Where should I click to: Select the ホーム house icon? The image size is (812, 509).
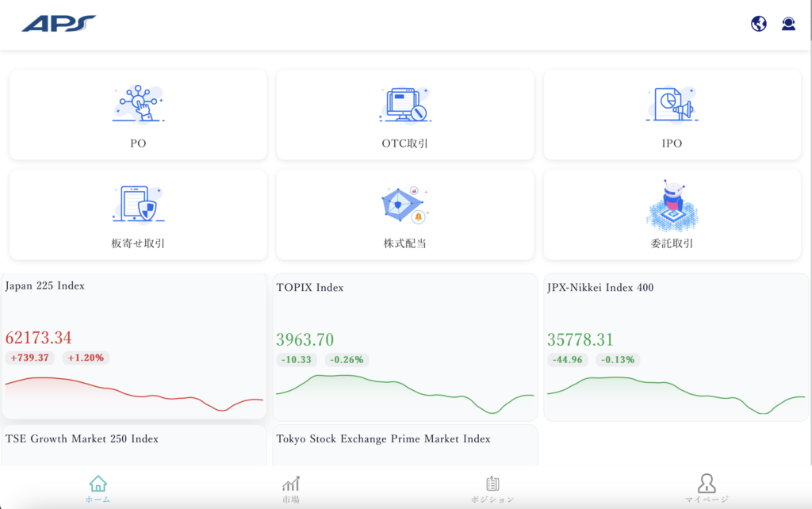coord(98,484)
